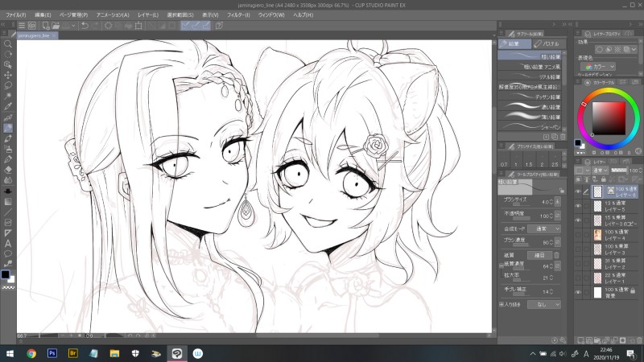The image size is (644, 362).
Task: Hide layer レイヤー 3 のコピー eye icon
Action: 578,220
